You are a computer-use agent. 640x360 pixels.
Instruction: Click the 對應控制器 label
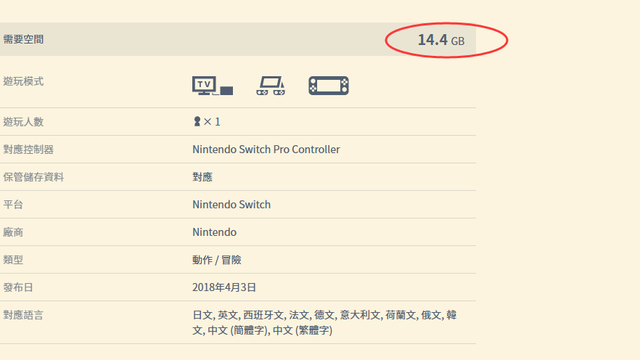pyautogui.click(x=28, y=149)
